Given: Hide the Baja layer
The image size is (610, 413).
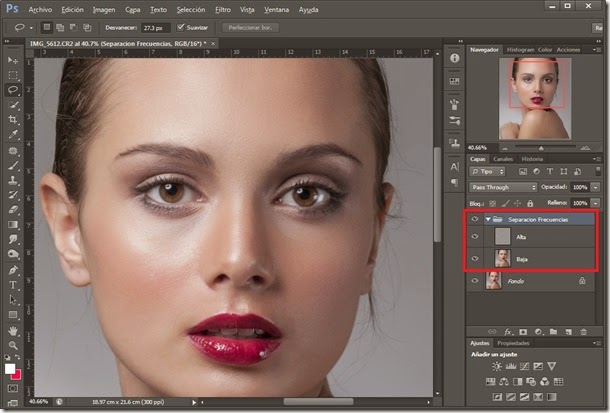Looking at the screenshot, I should [x=475, y=259].
